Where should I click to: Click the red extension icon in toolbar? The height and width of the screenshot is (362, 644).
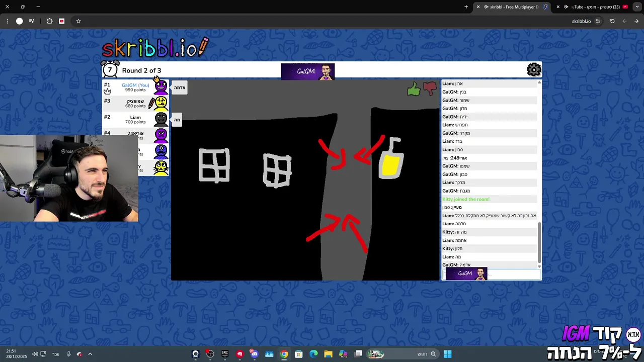pyautogui.click(x=62, y=21)
